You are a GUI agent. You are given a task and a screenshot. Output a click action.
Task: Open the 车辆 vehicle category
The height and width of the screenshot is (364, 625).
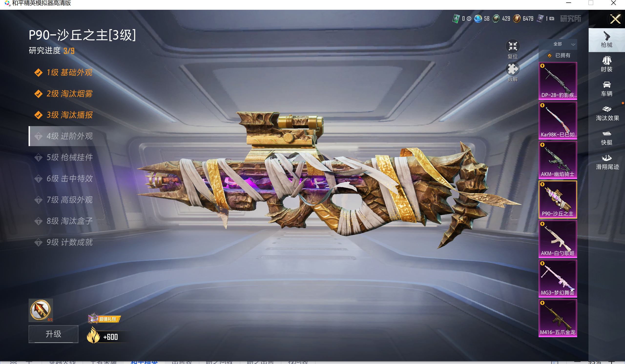[x=606, y=89]
